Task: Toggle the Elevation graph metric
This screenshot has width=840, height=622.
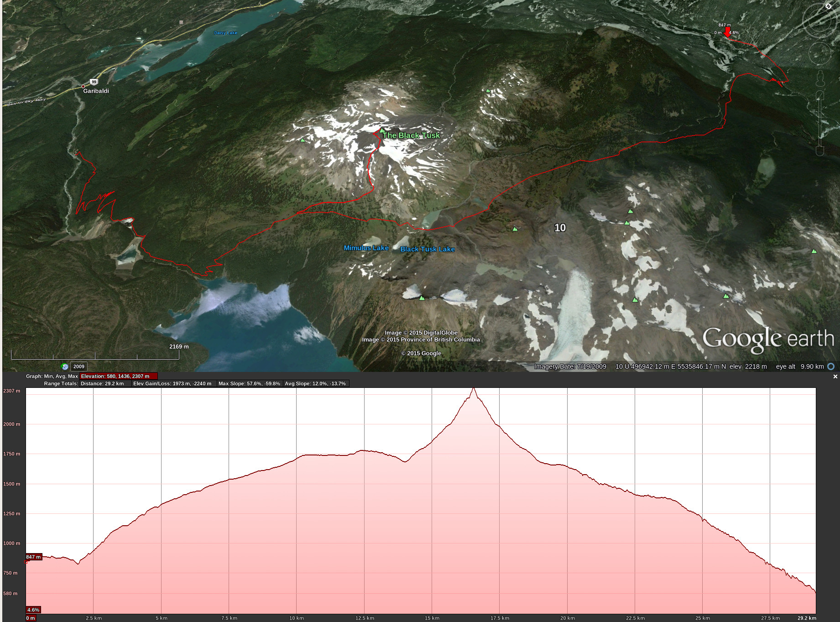Action: [118, 376]
